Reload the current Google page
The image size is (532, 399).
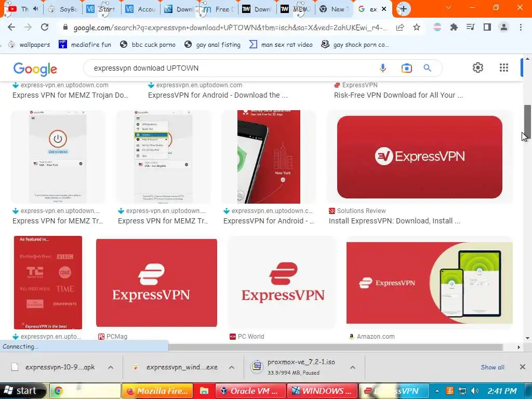point(45,27)
